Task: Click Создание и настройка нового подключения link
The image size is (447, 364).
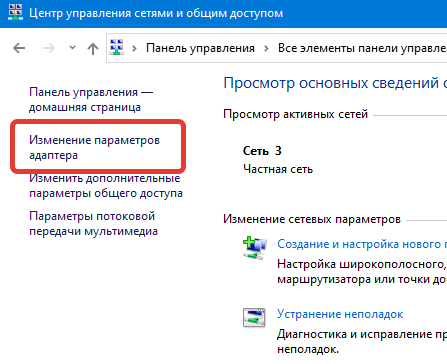Action: click(x=362, y=244)
